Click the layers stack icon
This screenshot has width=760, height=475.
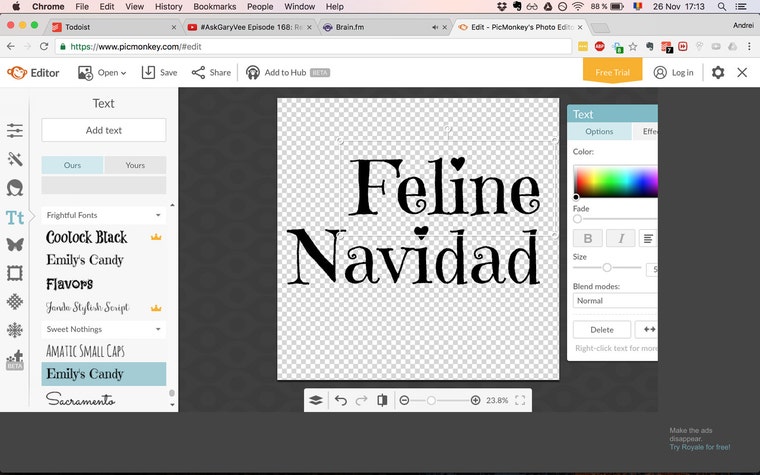click(316, 400)
